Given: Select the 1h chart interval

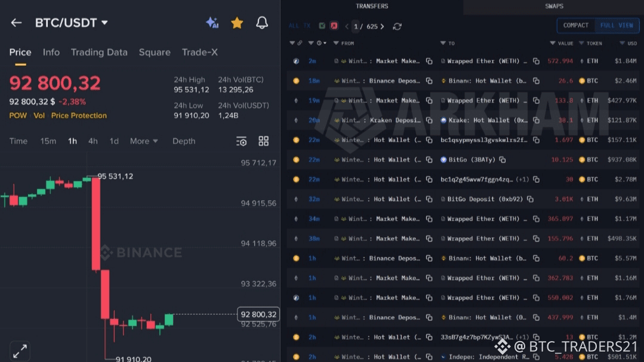Looking at the screenshot, I should click(x=72, y=141).
